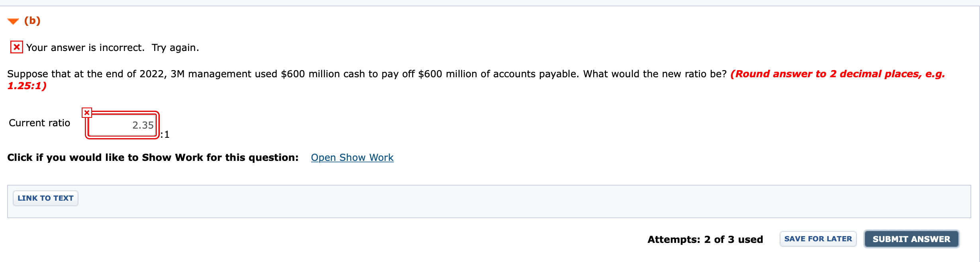Select the red-outlined answer input area
Viewport: 980px width, 262px height.
coord(122,126)
